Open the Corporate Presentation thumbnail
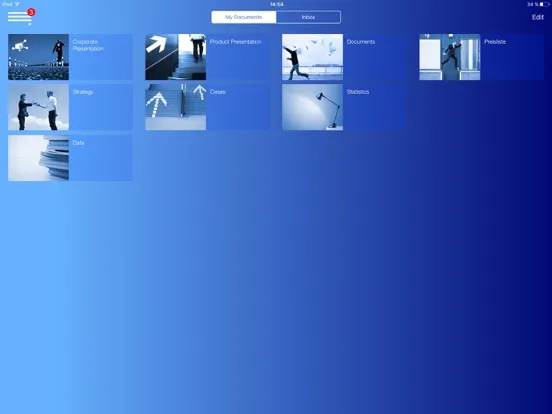This screenshot has height=414, width=552. (38, 57)
